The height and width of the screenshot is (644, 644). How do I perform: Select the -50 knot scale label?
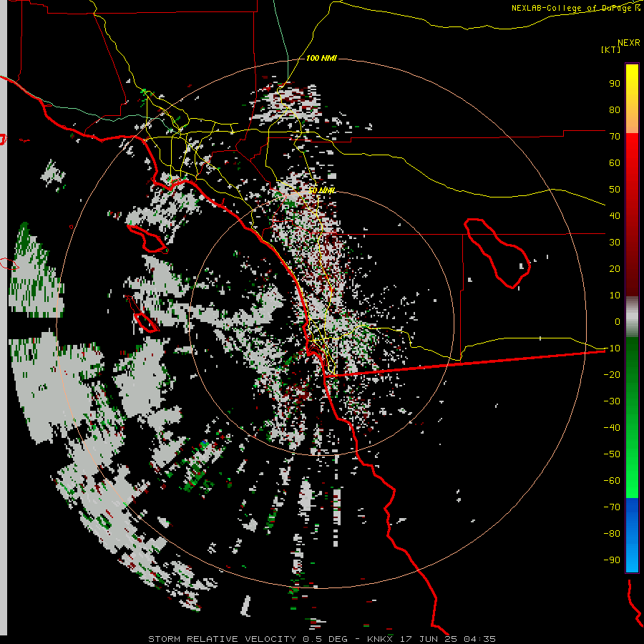(x=612, y=454)
